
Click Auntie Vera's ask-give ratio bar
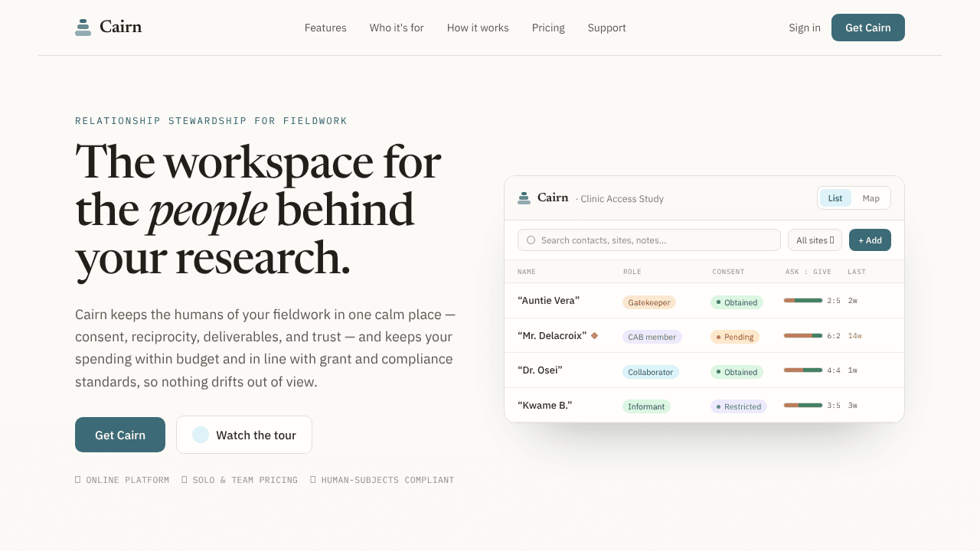[803, 301]
